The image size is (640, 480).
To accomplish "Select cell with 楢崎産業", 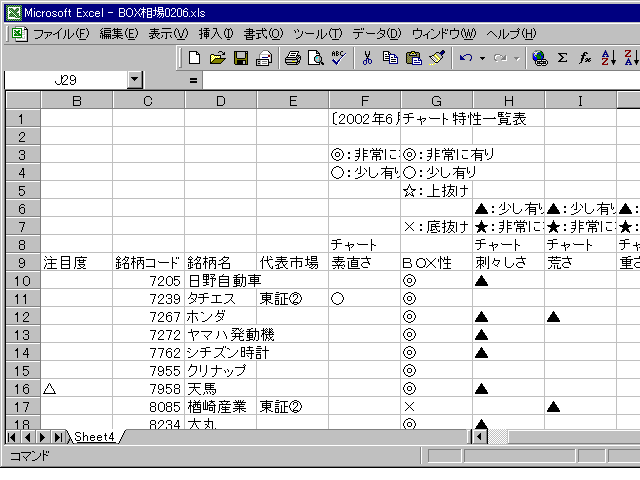I will point(221,407).
